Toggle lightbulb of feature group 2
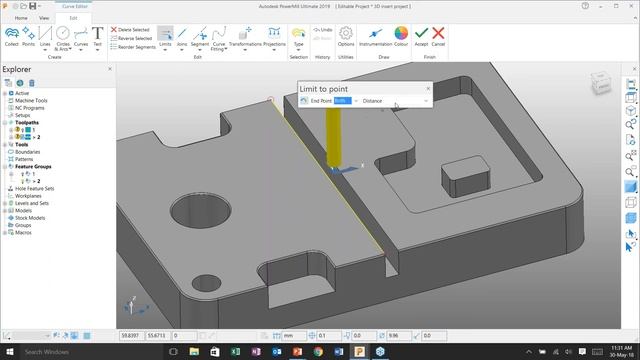The height and width of the screenshot is (360, 640). pyautogui.click(x=22, y=181)
